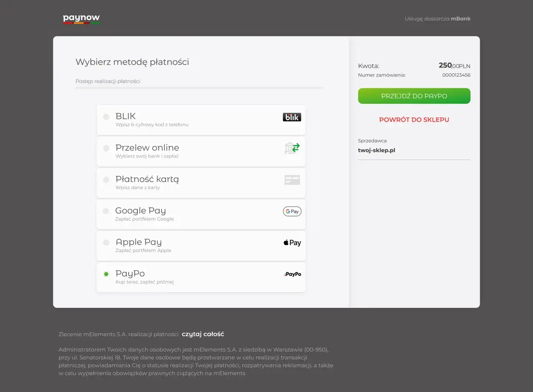Screen dimensions: 533x392
Task: Click the Google Pay option title
Action: click(x=140, y=211)
